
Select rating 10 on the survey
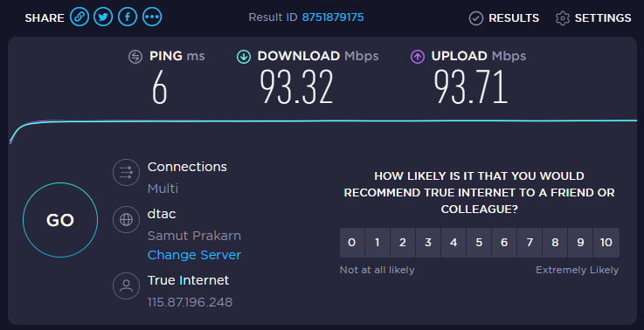606,243
